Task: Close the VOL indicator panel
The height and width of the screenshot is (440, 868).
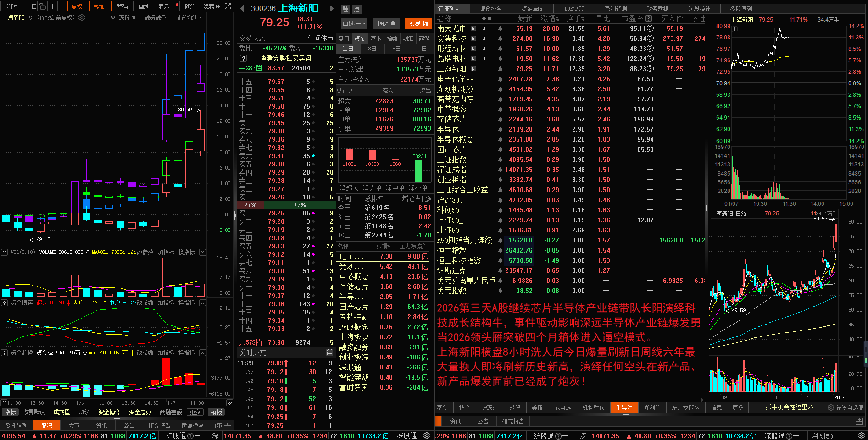Action: pyautogui.click(x=202, y=252)
